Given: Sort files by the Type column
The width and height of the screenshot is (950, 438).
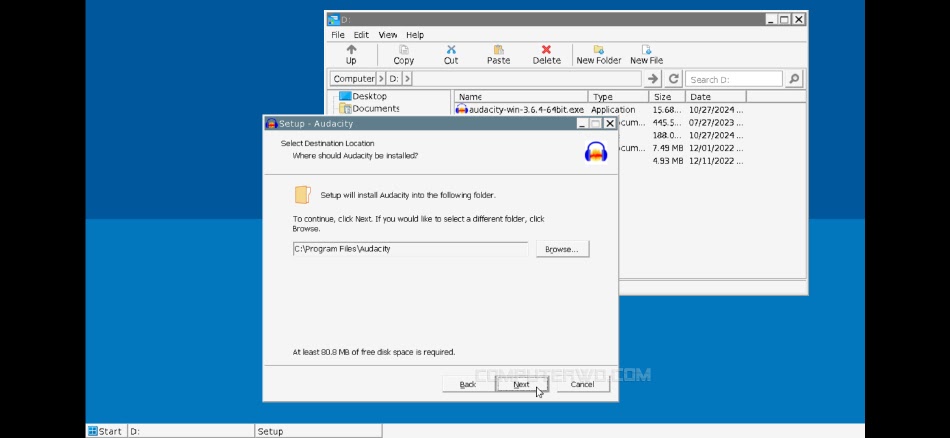Looking at the screenshot, I should pos(618,97).
